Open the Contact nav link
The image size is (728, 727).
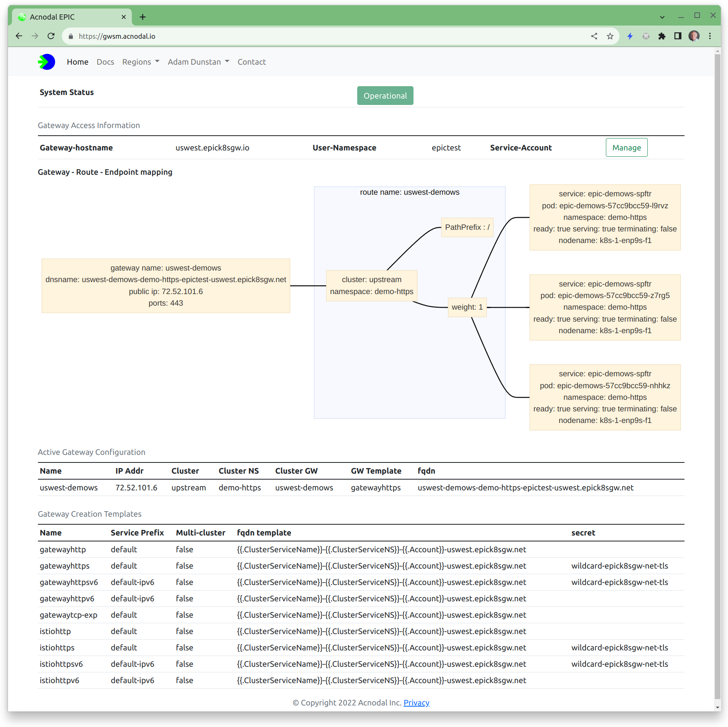pos(251,62)
